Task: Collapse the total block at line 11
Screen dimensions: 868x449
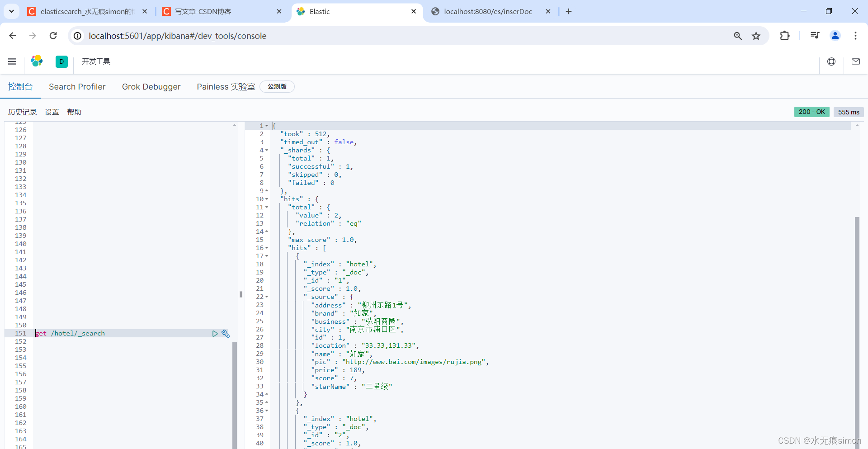Action: 267,207
